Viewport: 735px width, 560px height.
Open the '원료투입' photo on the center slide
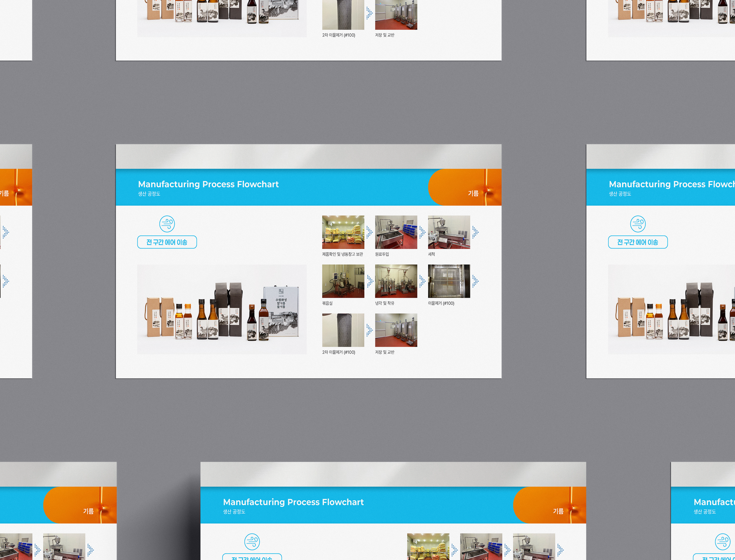(396, 232)
